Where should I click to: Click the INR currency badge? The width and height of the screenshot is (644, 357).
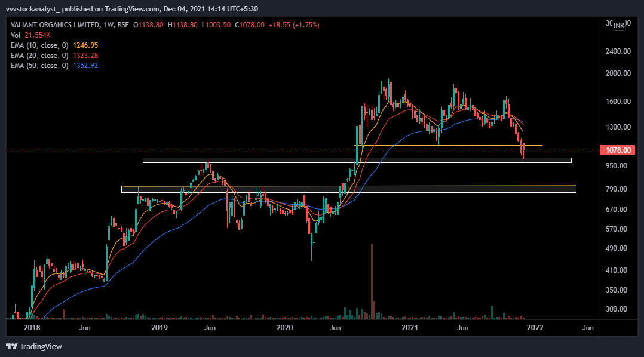pyautogui.click(x=619, y=26)
